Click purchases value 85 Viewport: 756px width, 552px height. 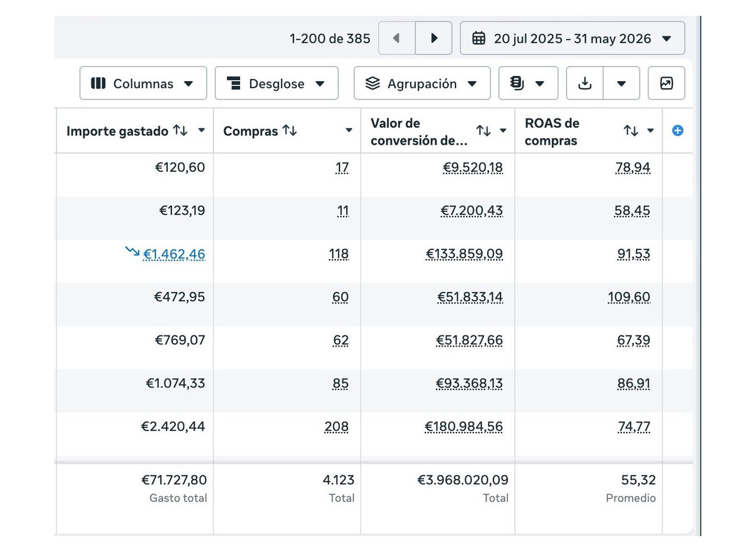341,384
